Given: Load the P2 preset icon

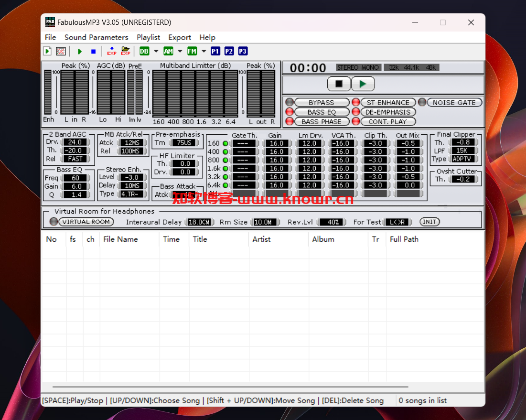Looking at the screenshot, I should pyautogui.click(x=229, y=51).
